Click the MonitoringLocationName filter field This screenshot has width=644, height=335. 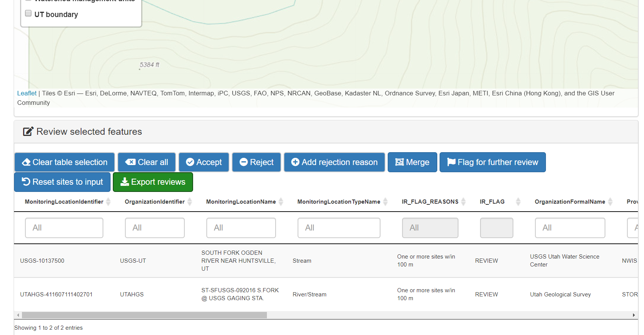241,228
